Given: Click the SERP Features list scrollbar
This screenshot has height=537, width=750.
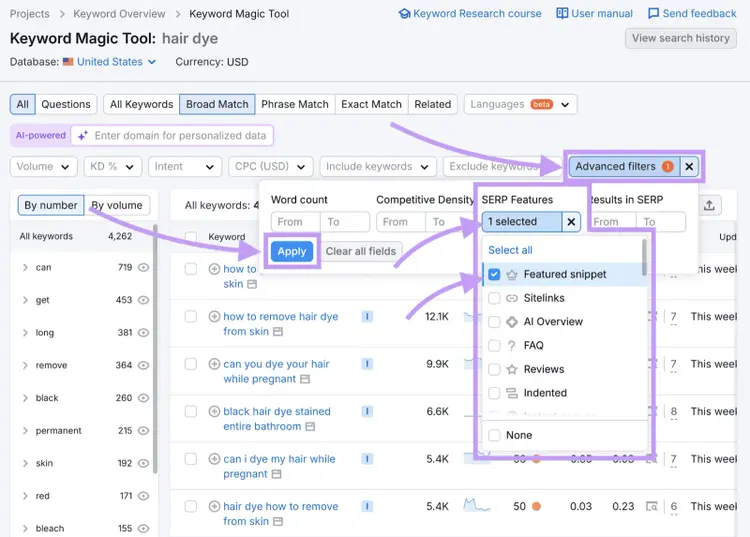Looking at the screenshot, I should click(x=644, y=257).
